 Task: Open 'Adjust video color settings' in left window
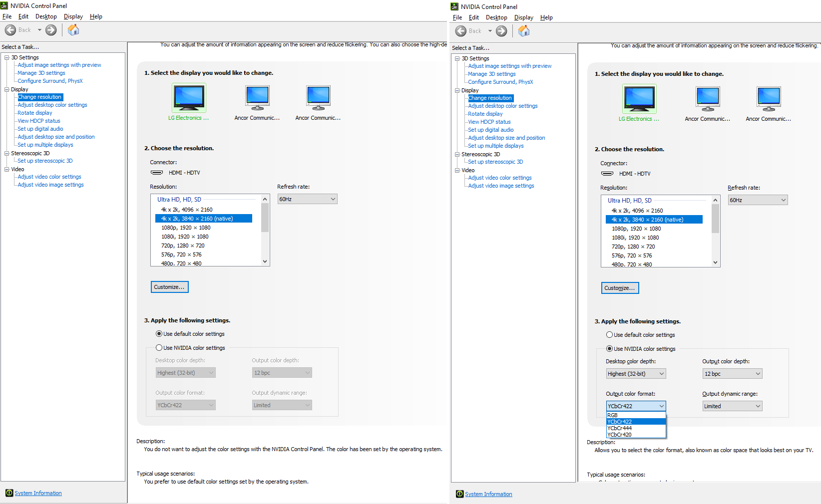(x=49, y=177)
